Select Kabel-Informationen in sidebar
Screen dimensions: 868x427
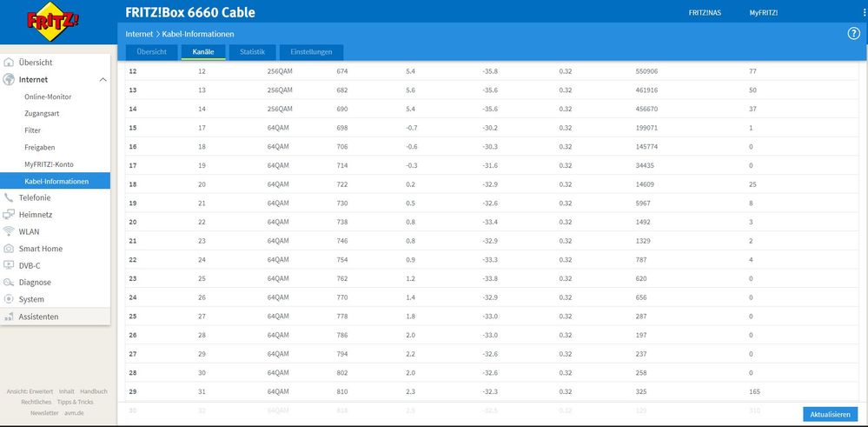[x=55, y=181]
